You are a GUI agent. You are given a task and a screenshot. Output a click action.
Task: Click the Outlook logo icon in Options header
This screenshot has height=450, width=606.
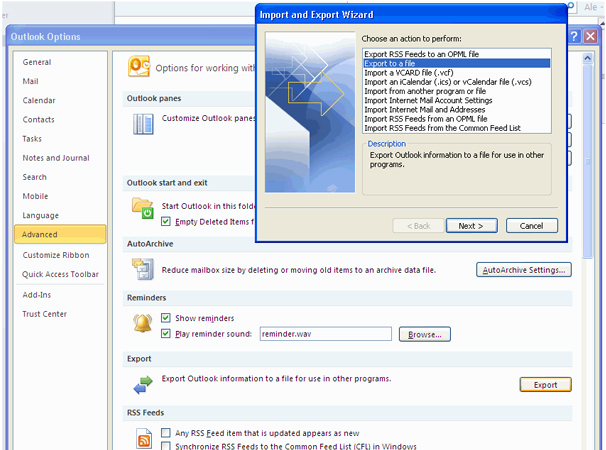pyautogui.click(x=139, y=66)
